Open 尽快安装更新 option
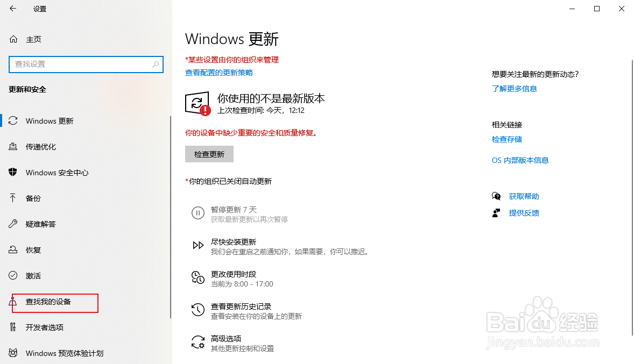This screenshot has height=364, width=634. click(280, 246)
